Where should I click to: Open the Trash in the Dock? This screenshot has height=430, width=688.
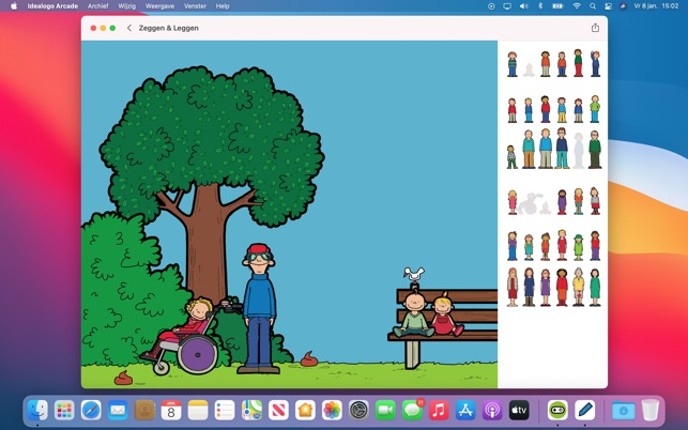coord(650,410)
